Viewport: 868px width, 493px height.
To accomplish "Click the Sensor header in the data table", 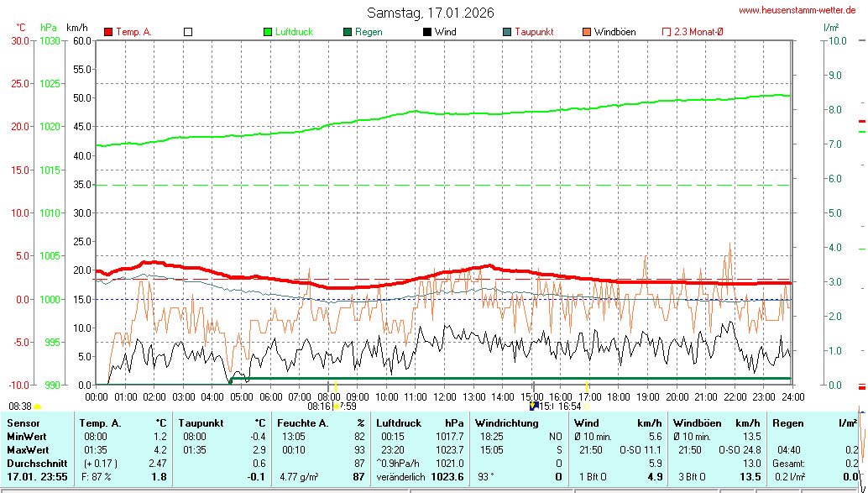I will [24, 423].
